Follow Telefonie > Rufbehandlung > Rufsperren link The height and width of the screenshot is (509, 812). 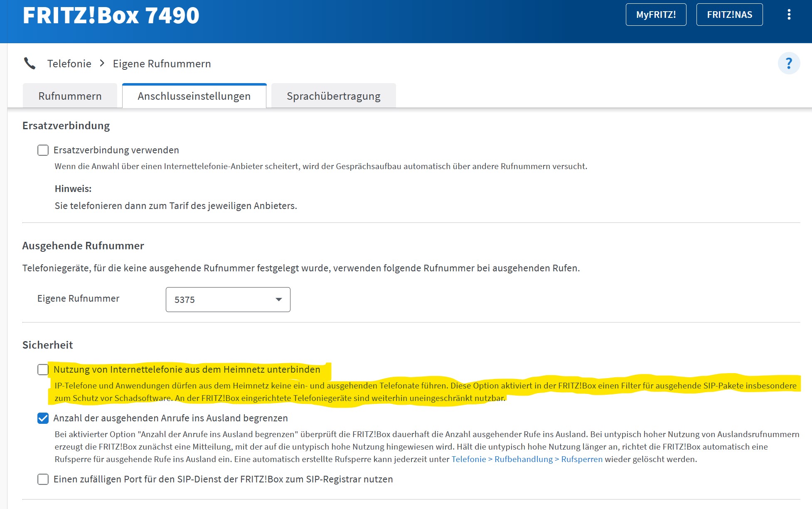click(x=527, y=459)
